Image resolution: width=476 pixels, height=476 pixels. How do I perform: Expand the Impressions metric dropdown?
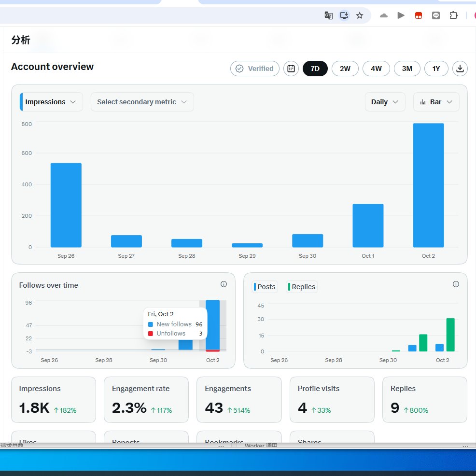pos(51,102)
